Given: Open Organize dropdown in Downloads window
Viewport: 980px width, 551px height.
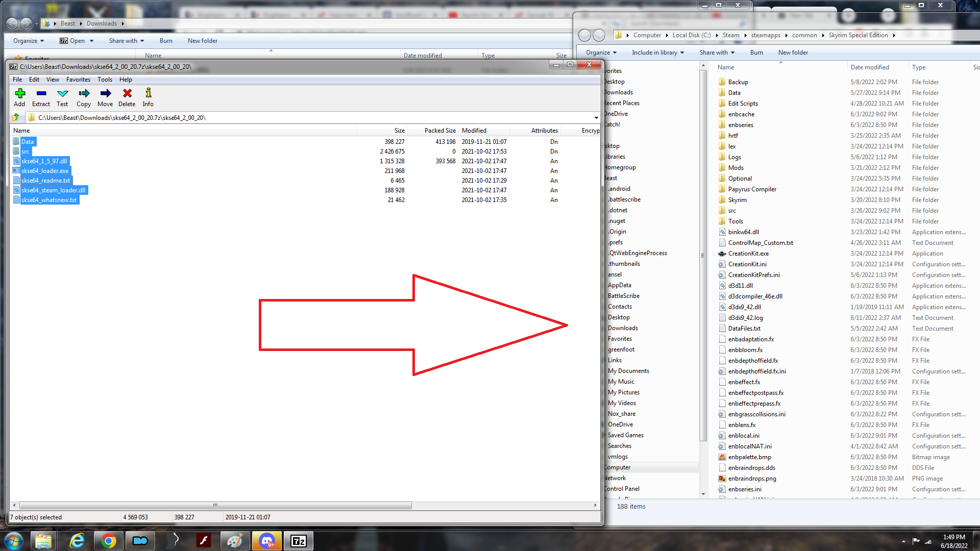Looking at the screenshot, I should click(29, 41).
